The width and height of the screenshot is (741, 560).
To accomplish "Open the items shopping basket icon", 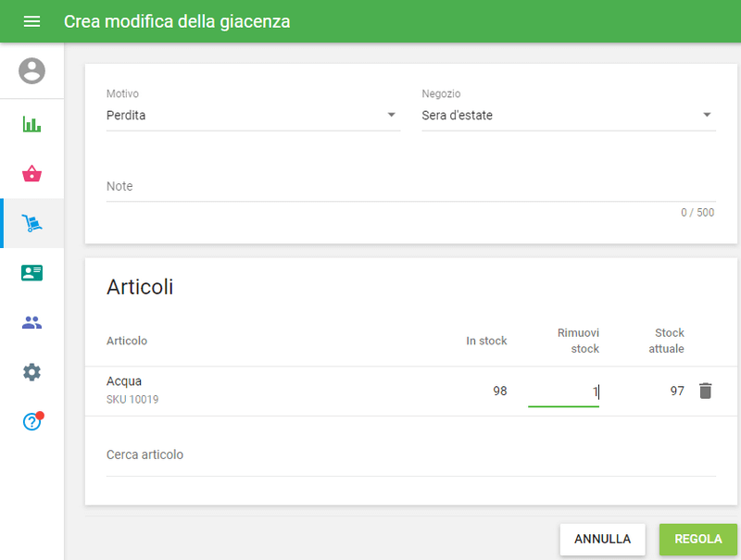I will tap(31, 173).
